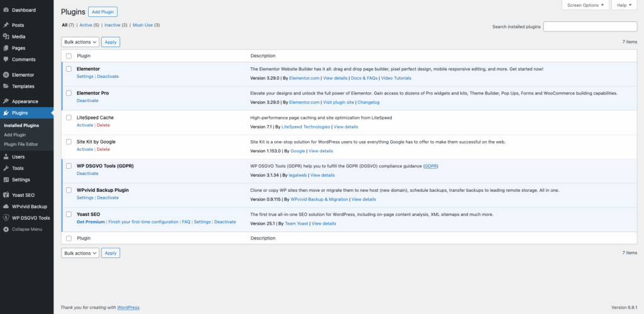Click the Yoast SEO icon in sidebar
644x314 pixels.
tap(6, 195)
